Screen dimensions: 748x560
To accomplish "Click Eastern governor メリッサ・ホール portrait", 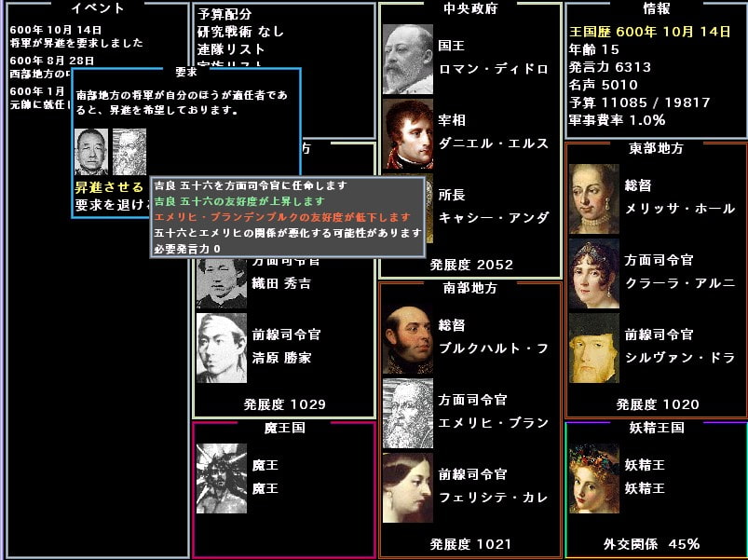I will click(594, 198).
